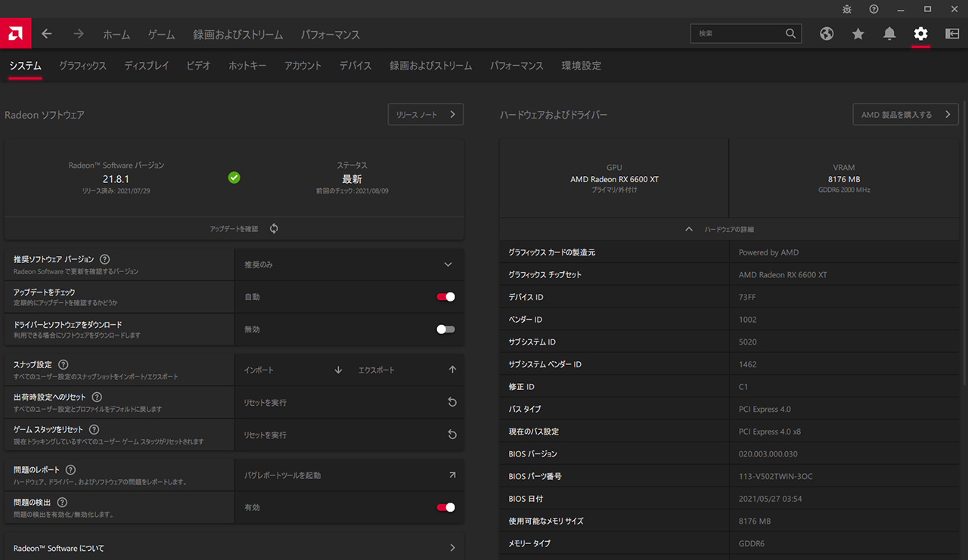Open the web browser globe icon

pyautogui.click(x=827, y=34)
